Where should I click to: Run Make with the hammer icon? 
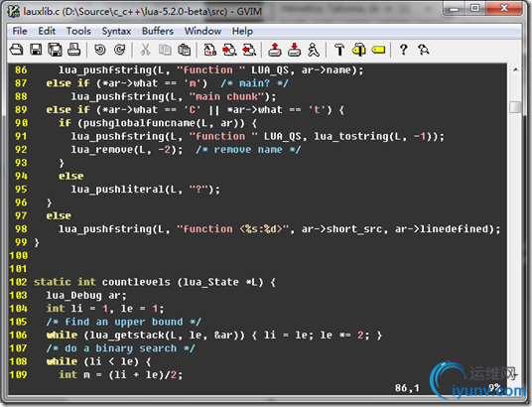(339, 50)
